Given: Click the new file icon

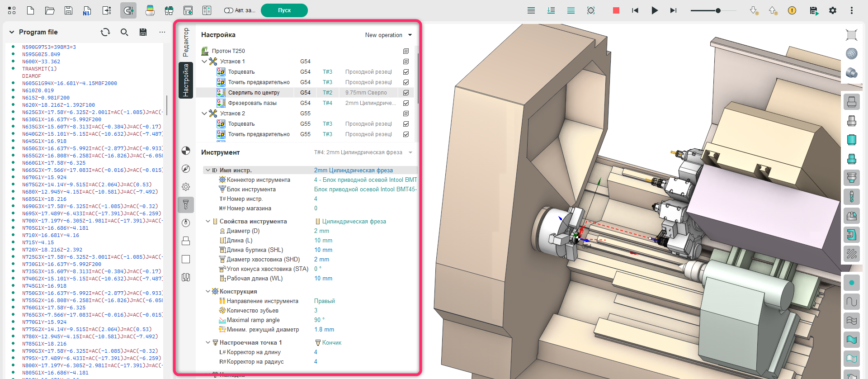Looking at the screenshot, I should coord(30,10).
